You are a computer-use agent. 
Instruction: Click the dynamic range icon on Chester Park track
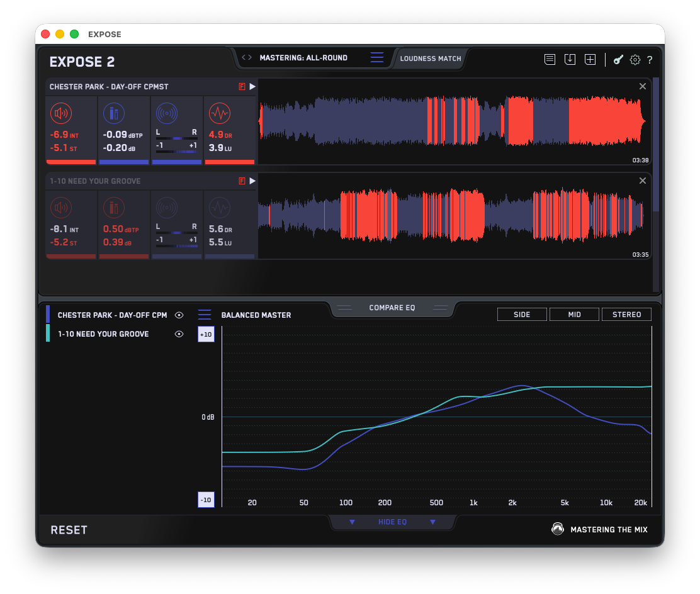pyautogui.click(x=220, y=113)
